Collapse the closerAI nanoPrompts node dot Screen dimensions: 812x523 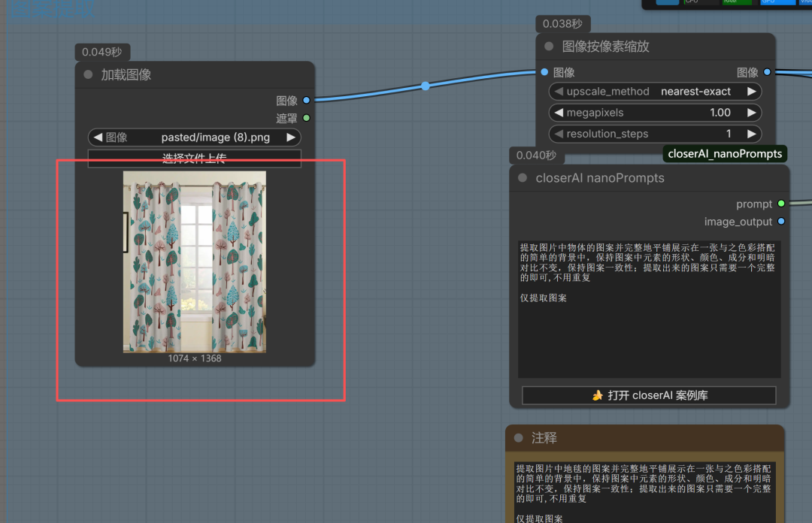(523, 177)
